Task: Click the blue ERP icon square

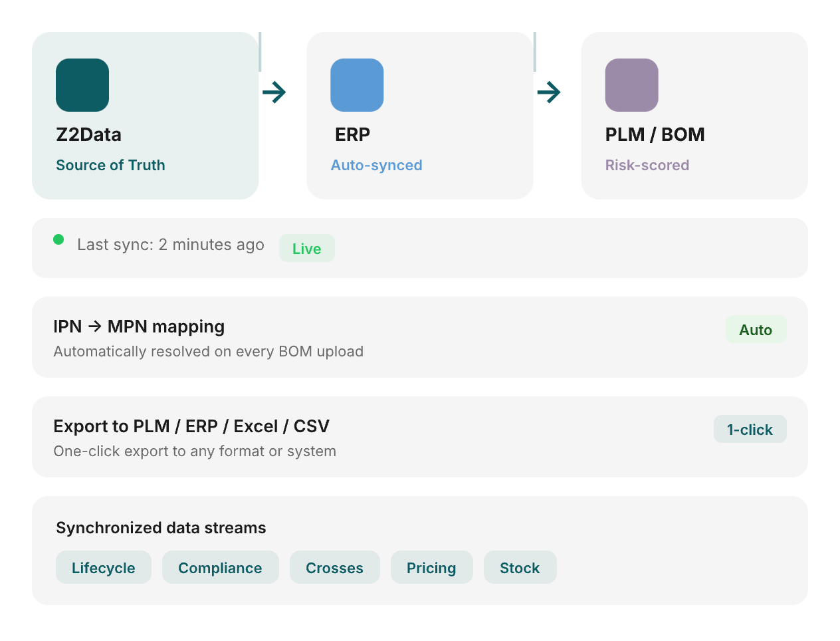Action: point(357,85)
